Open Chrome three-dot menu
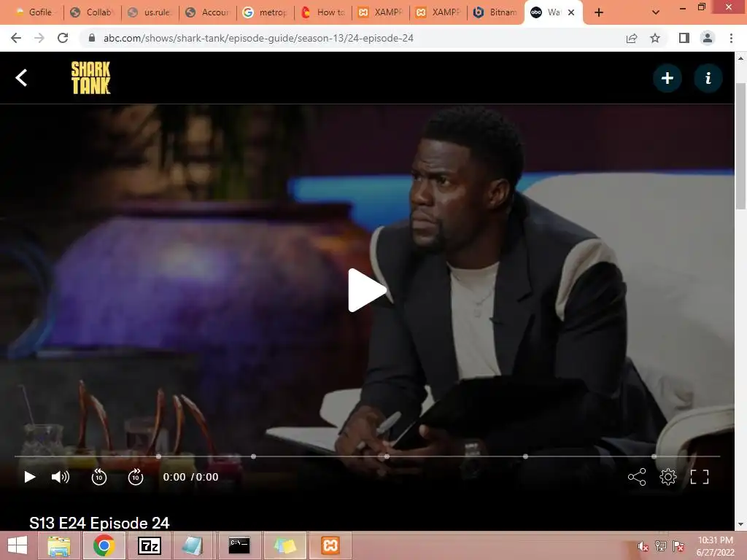The width and height of the screenshot is (747, 560). pyautogui.click(x=731, y=38)
